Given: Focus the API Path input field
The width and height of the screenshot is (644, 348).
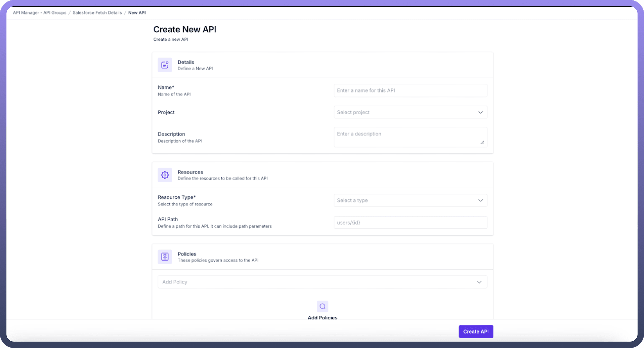Looking at the screenshot, I should click(x=410, y=223).
